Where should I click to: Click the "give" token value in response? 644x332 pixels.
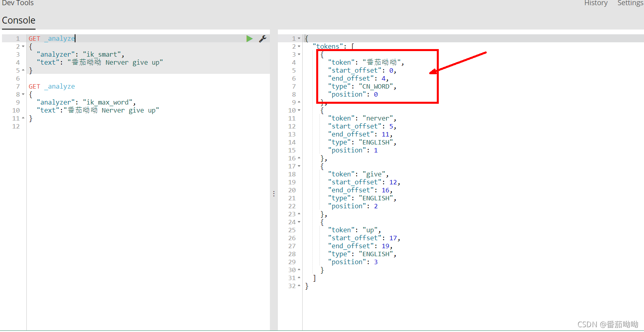pos(374,174)
